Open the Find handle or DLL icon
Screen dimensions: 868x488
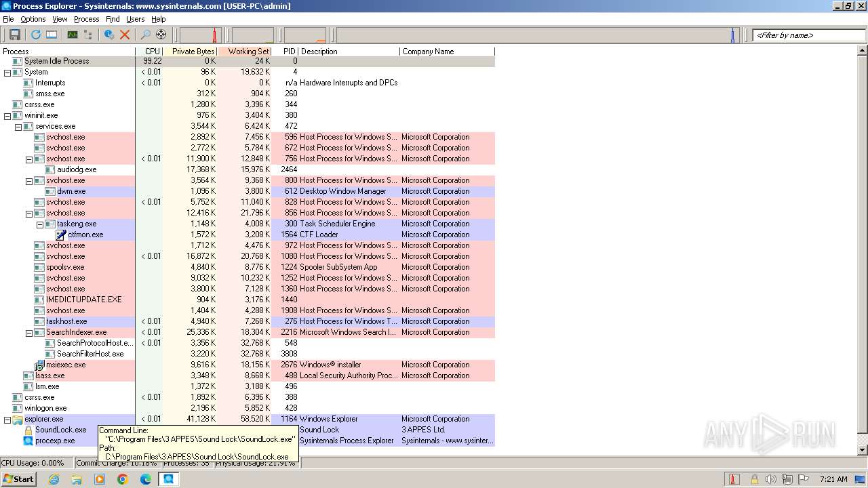[145, 35]
